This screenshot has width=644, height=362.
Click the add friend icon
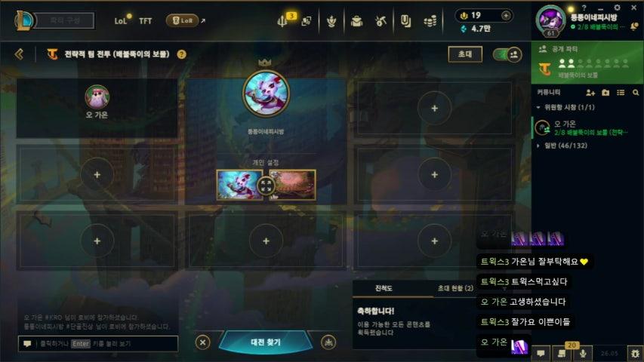click(x=590, y=93)
